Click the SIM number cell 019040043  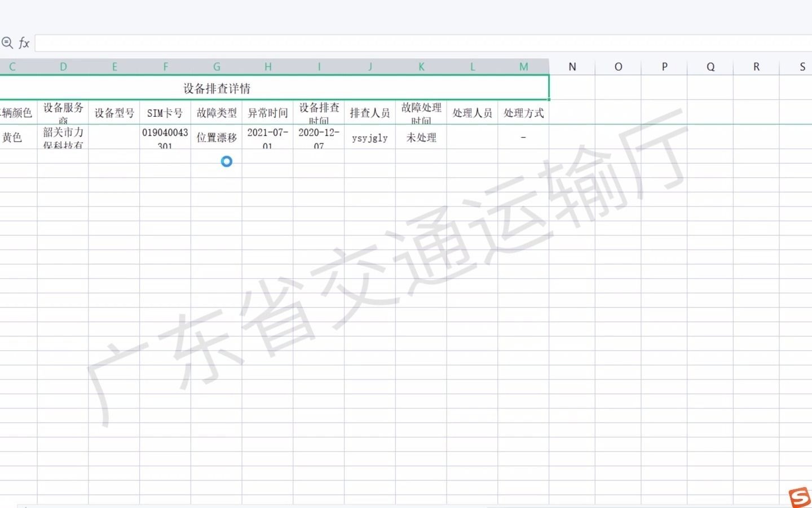(165, 137)
